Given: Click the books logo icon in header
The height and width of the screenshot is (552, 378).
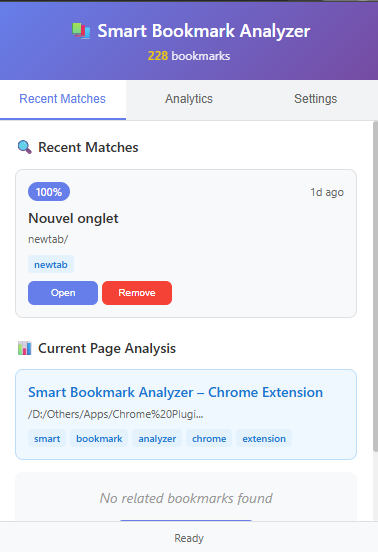Looking at the screenshot, I should tap(81, 31).
